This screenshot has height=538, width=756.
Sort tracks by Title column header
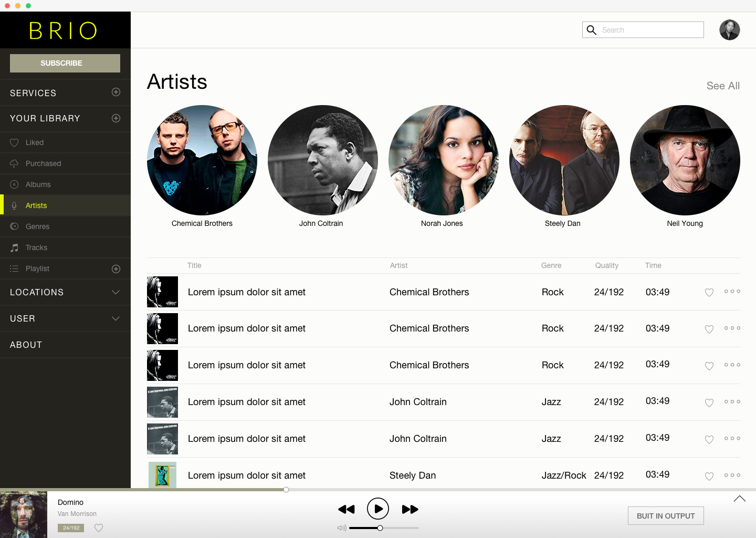click(194, 265)
